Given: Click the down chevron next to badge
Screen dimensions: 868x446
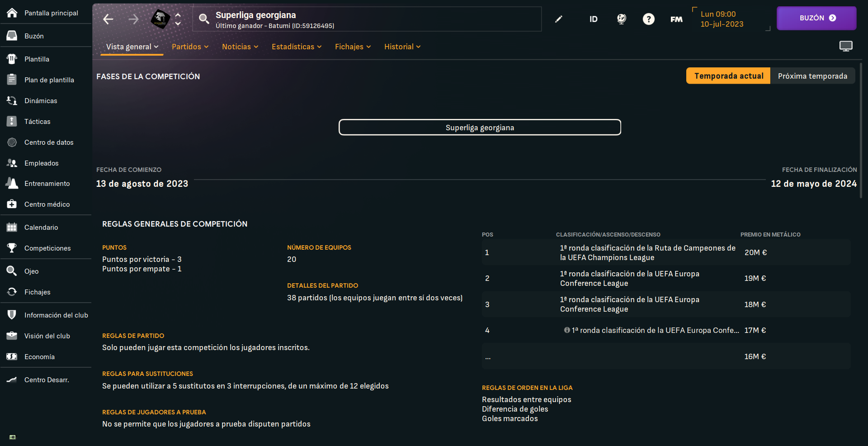Looking at the screenshot, I should coord(178,24).
